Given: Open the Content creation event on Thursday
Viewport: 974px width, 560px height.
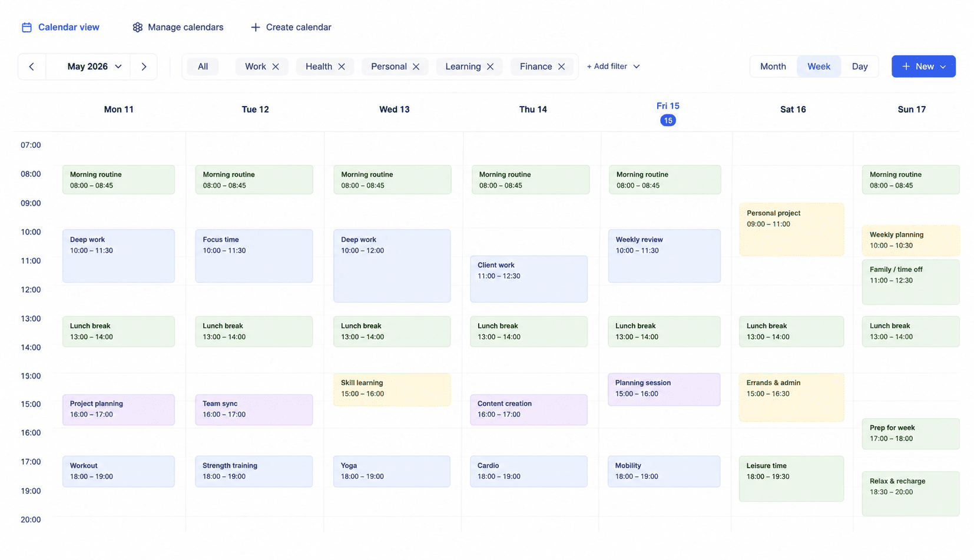Looking at the screenshot, I should coord(529,410).
